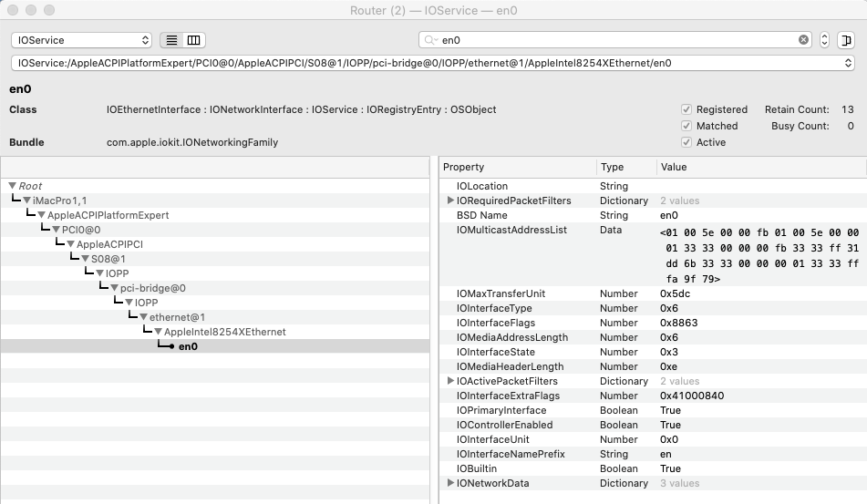
Task: Collapse the Root tree node
Action: [x=12, y=186]
